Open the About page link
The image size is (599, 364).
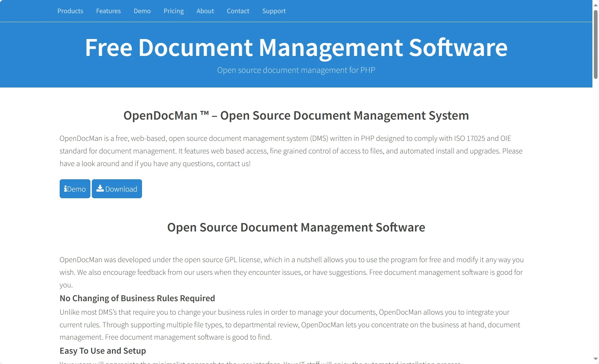point(205,11)
